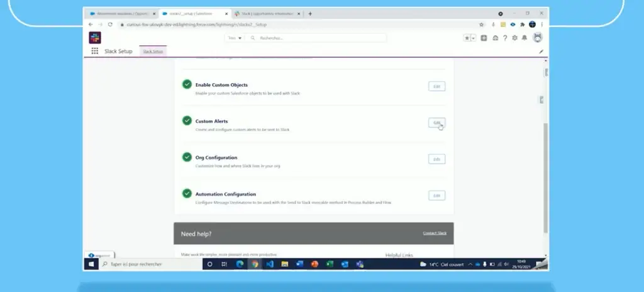Screen dimensions: 644x292
Task: Select the Slack Setup navigation tab
Action: [x=153, y=52]
